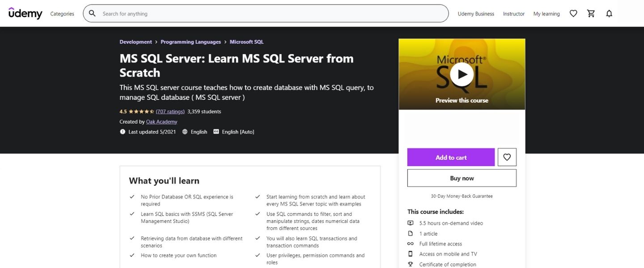This screenshot has width=644, height=268.
Task: Click the 'Preview this course' label
Action: click(x=462, y=100)
